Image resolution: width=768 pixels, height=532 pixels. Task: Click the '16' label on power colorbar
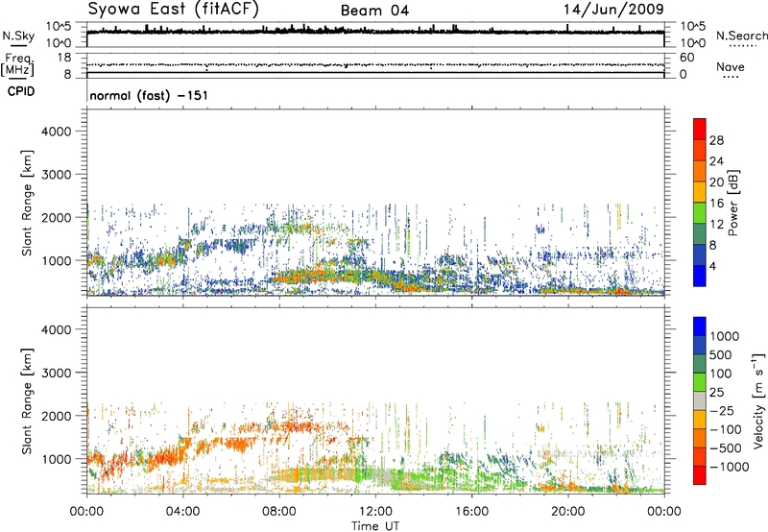716,204
